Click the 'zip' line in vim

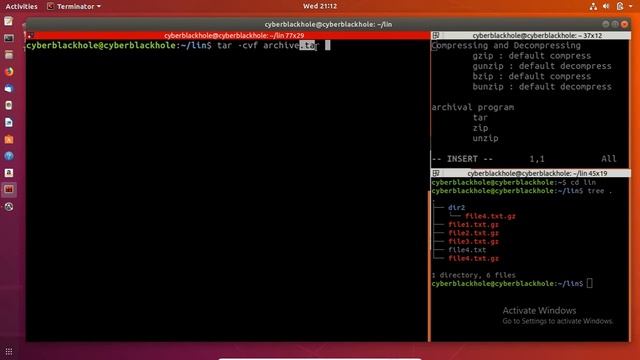pos(480,128)
